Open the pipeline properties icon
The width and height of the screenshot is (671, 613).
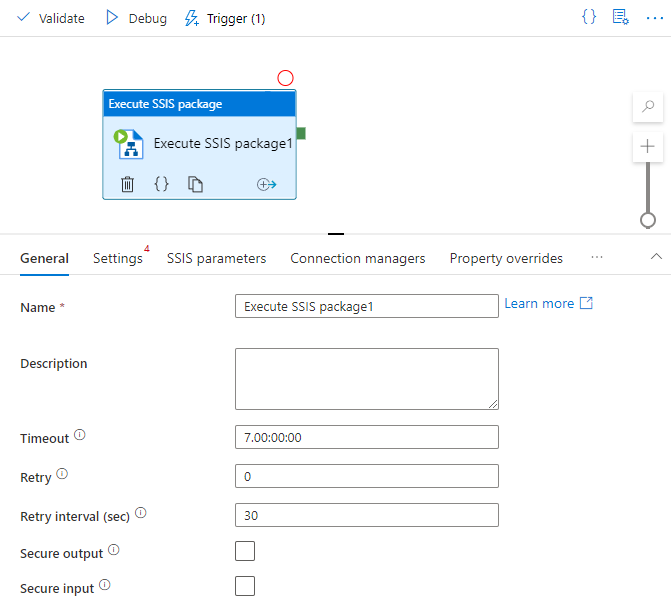click(620, 17)
